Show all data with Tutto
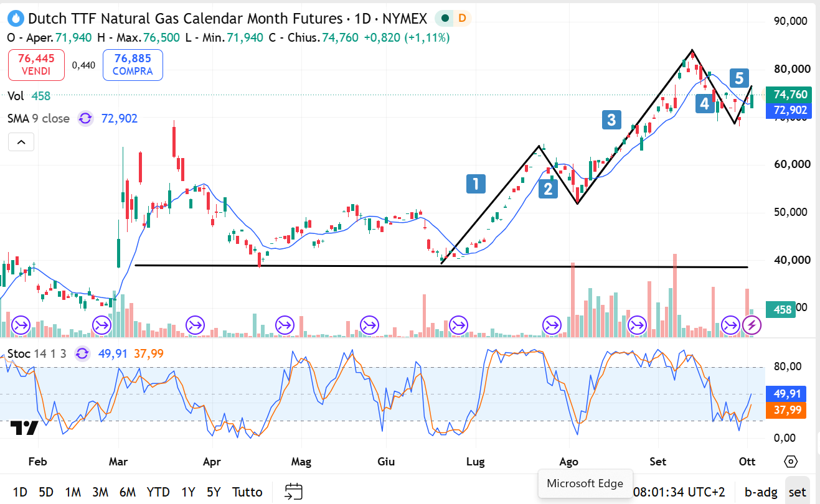This screenshot has width=820, height=504. [247, 492]
